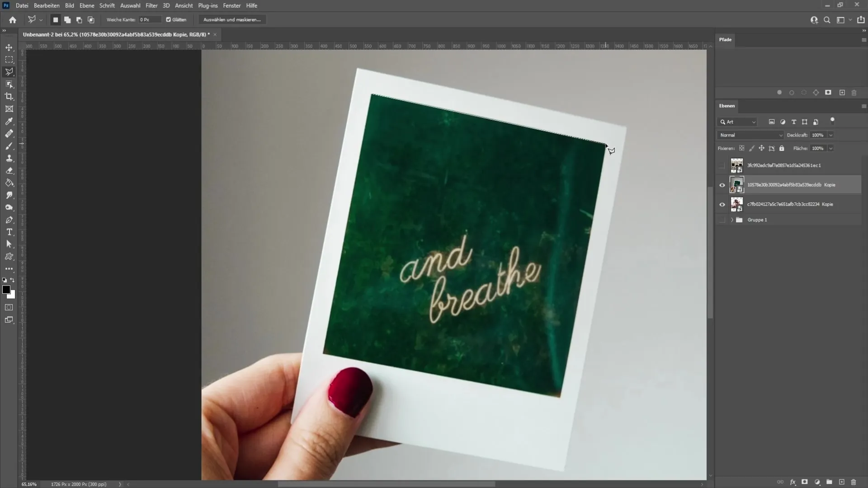Click Auswählen und maskieren button
Viewport: 868px width, 488px height.
coord(231,20)
